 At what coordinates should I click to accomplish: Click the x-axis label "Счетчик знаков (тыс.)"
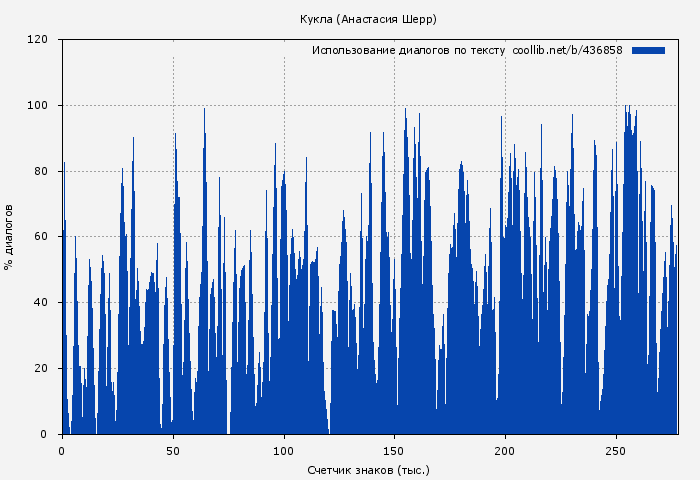point(368,469)
